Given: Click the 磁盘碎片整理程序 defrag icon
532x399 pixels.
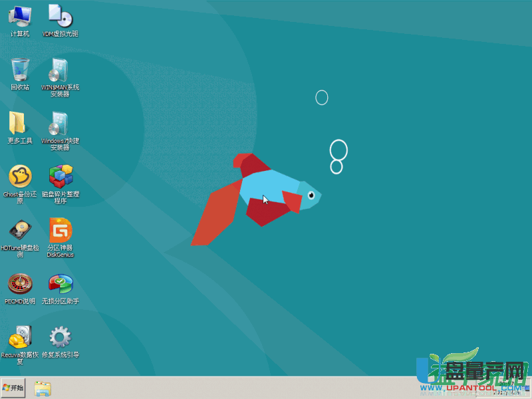Looking at the screenshot, I should point(60,177).
